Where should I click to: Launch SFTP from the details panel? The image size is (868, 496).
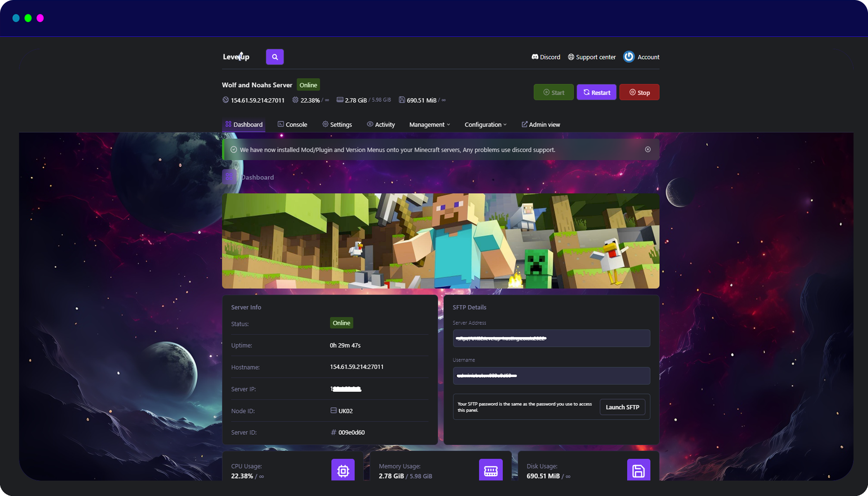[x=622, y=407]
